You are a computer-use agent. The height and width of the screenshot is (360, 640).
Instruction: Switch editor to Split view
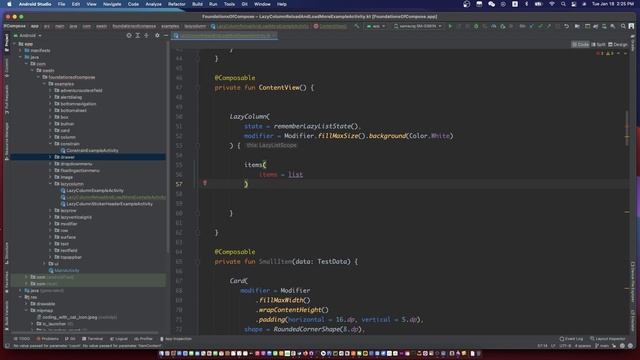[598, 44]
